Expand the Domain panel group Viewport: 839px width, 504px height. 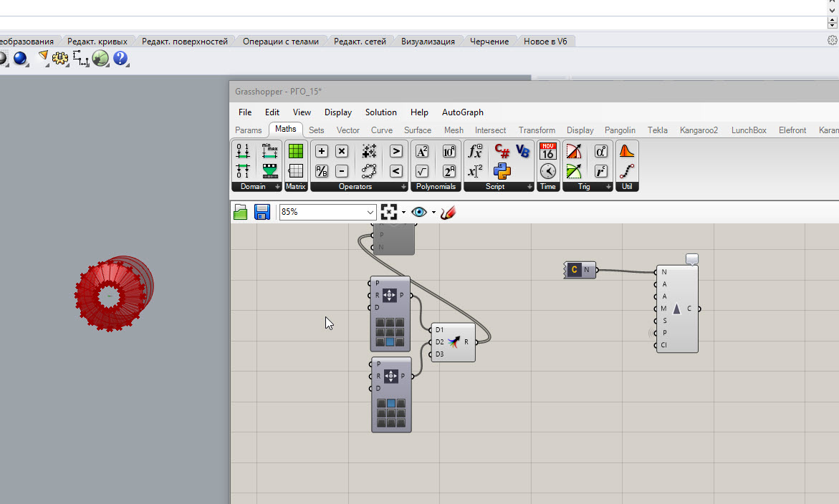pos(277,187)
